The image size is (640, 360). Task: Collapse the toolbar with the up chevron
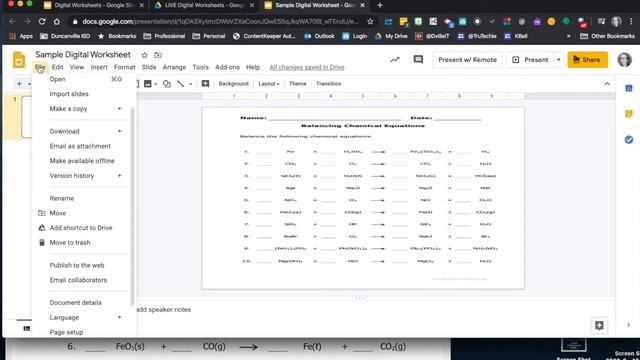click(607, 84)
